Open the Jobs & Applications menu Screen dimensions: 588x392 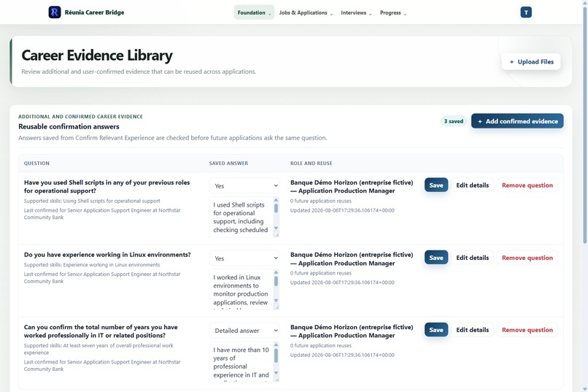(306, 12)
